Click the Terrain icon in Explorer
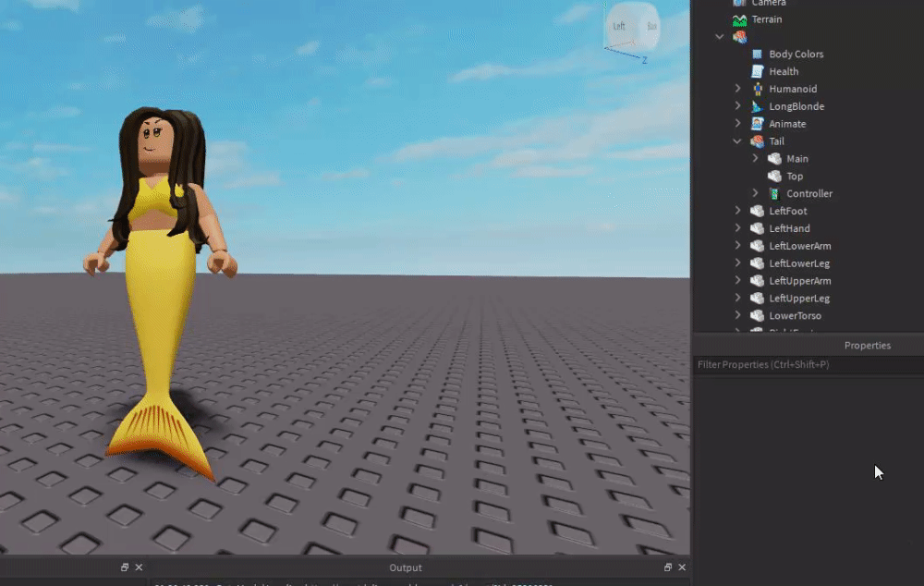The height and width of the screenshot is (586, 924). click(739, 20)
